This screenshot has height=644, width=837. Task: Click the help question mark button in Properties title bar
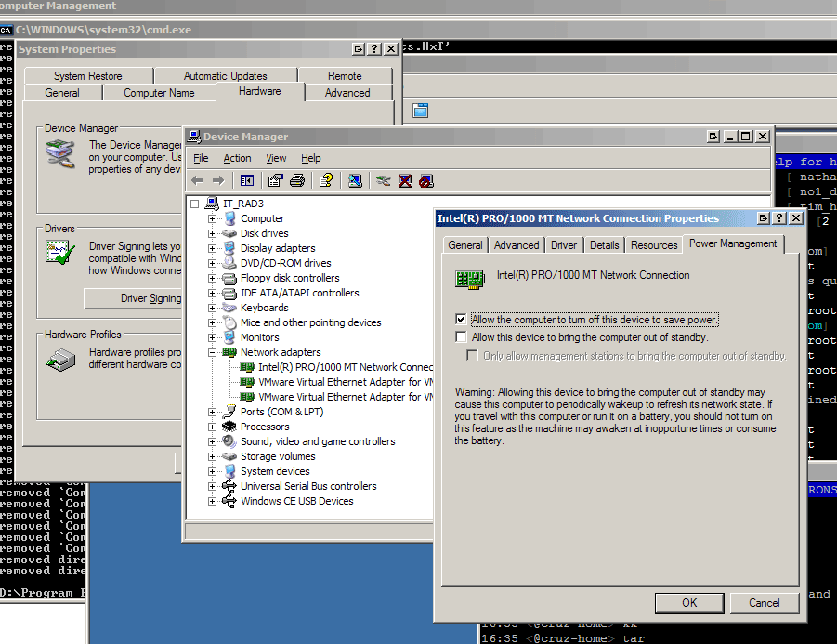[x=779, y=217]
